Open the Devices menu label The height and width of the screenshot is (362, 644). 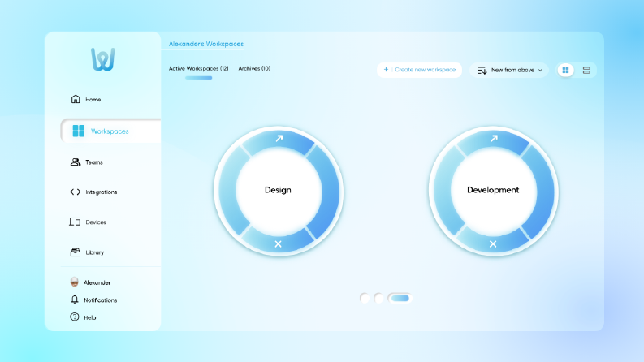96,222
